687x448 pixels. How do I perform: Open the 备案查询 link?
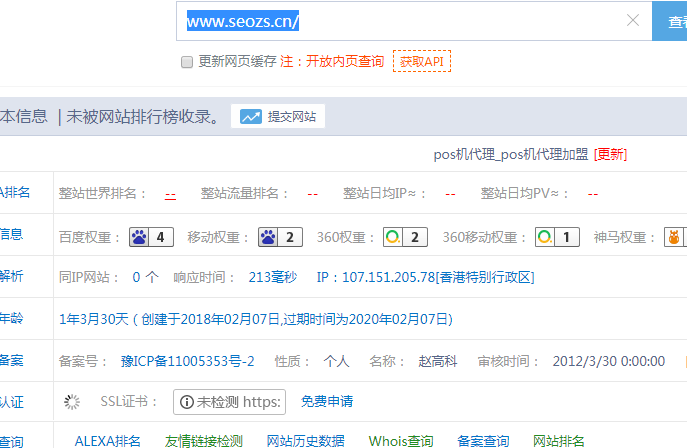click(483, 441)
